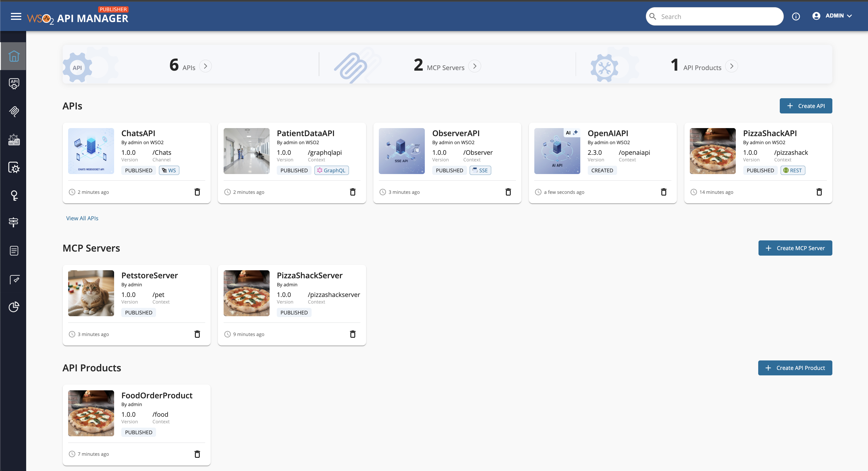Image resolution: width=868 pixels, height=471 pixels.
Task: Expand the API Products count chevron
Action: pyautogui.click(x=731, y=66)
